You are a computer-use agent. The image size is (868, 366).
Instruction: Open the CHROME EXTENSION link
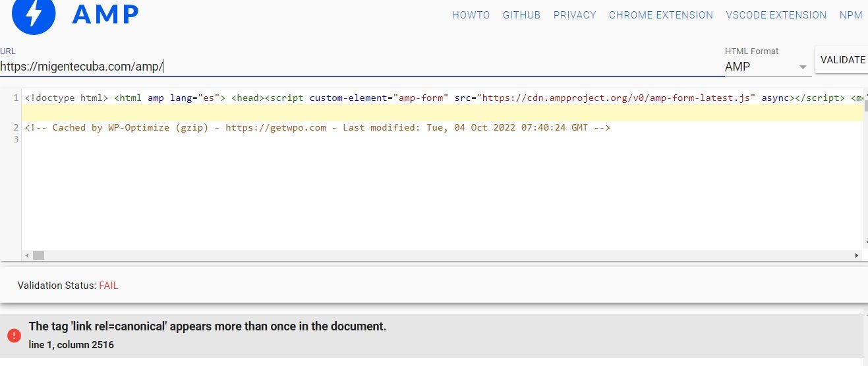(661, 15)
